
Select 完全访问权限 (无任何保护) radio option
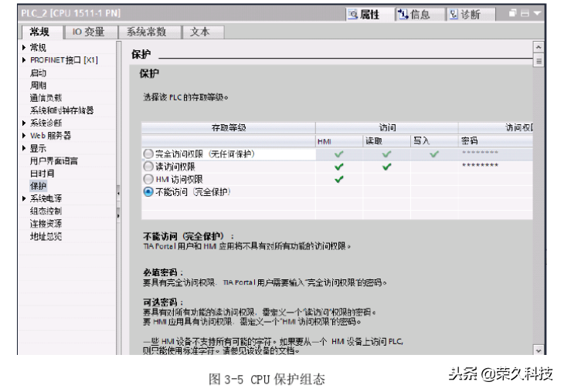[x=148, y=154]
